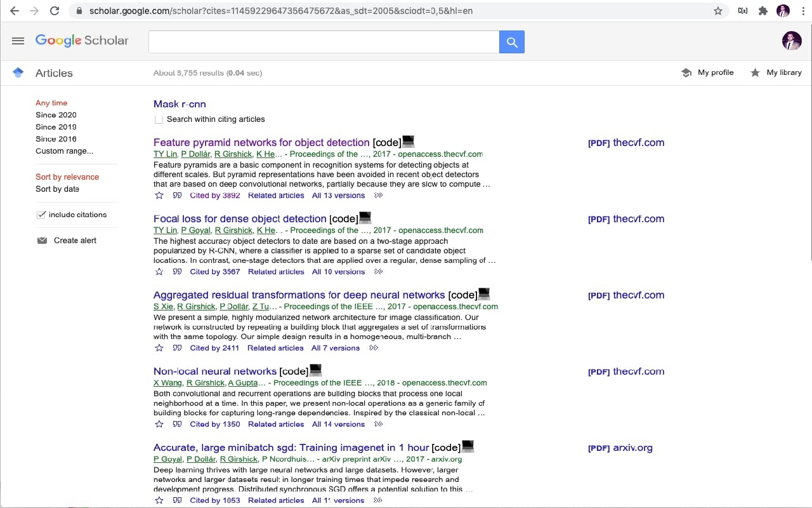Open code laptop icon for Accurate large minibatch sgd
The image size is (812, 508).
coord(468,446)
